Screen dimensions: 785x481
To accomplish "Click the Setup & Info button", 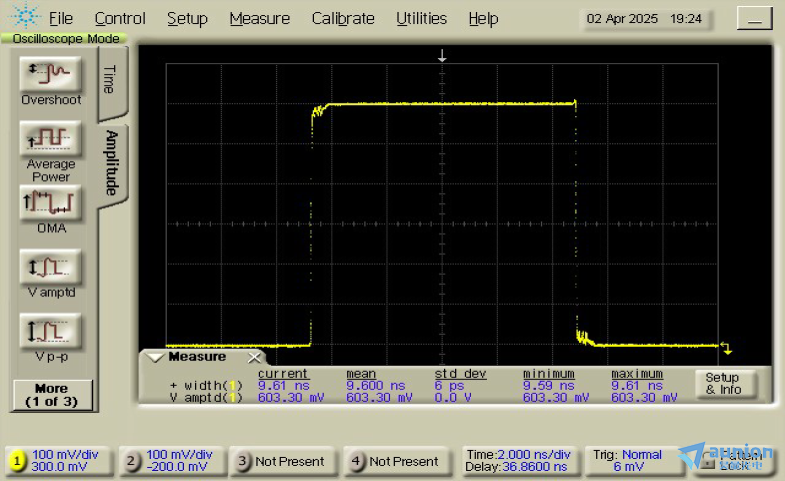I will coord(724,384).
